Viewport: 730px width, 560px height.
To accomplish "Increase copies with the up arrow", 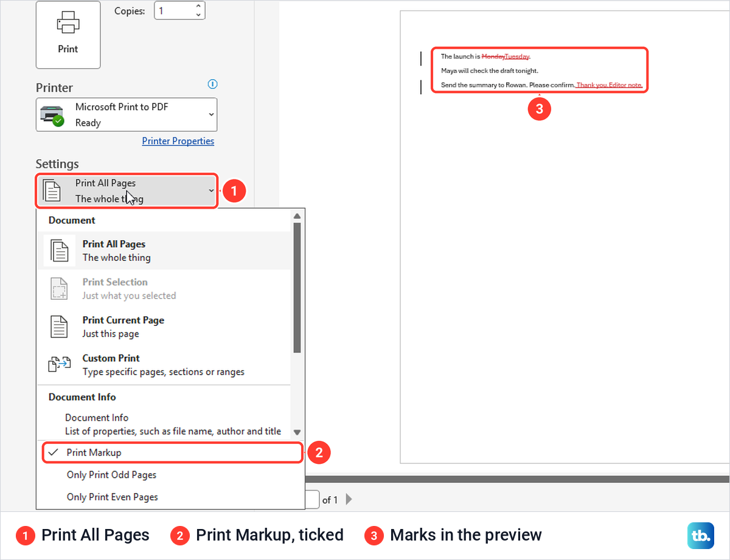I will tap(199, 7).
